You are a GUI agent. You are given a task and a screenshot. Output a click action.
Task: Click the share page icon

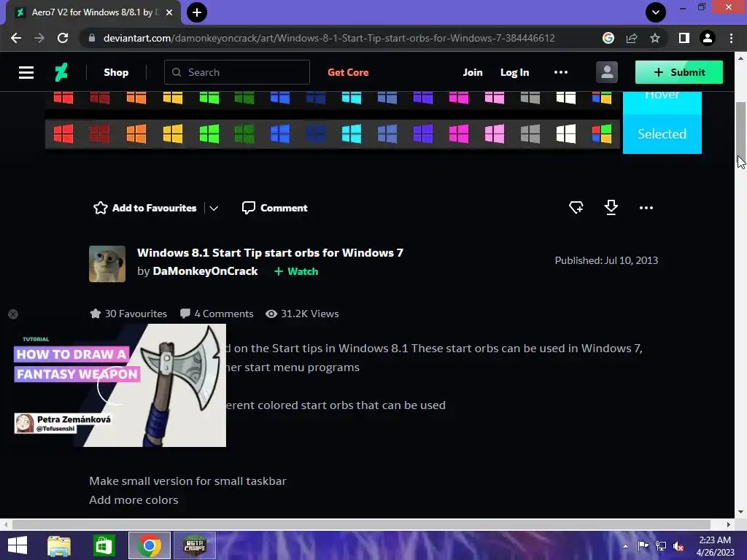click(x=632, y=38)
